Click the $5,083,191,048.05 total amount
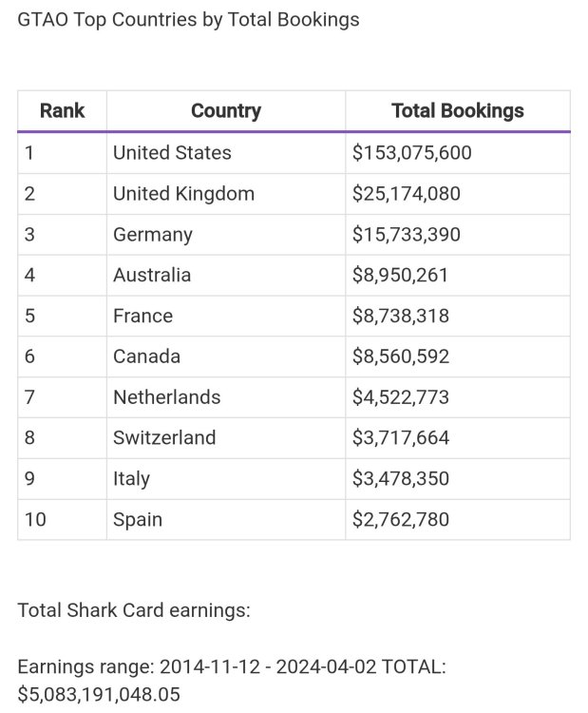 pos(99,695)
